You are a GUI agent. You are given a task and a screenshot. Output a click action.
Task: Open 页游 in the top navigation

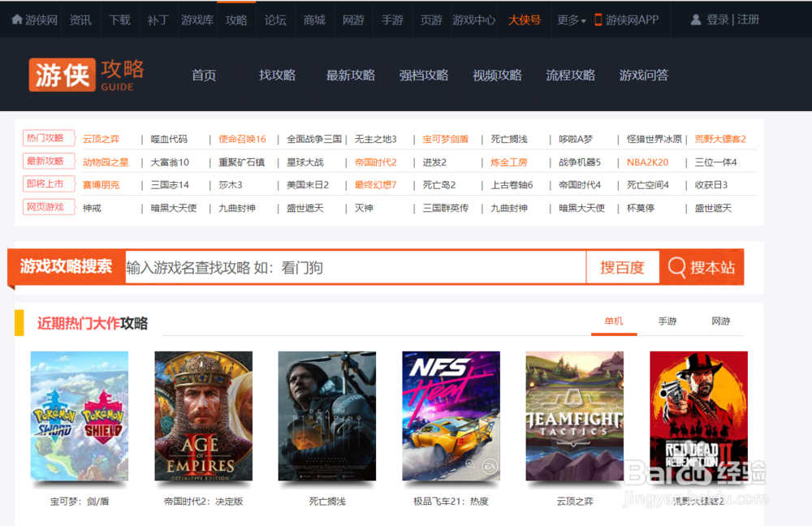[431, 19]
